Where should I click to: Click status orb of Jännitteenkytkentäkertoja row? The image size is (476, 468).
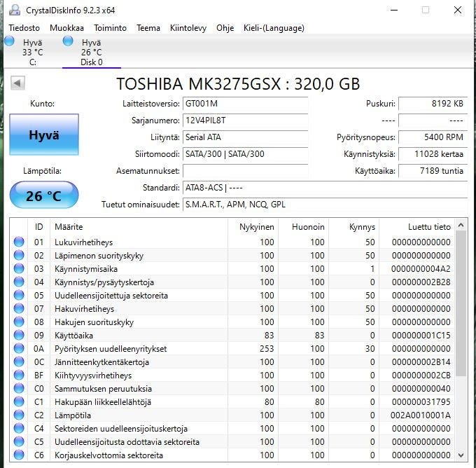tap(19, 362)
